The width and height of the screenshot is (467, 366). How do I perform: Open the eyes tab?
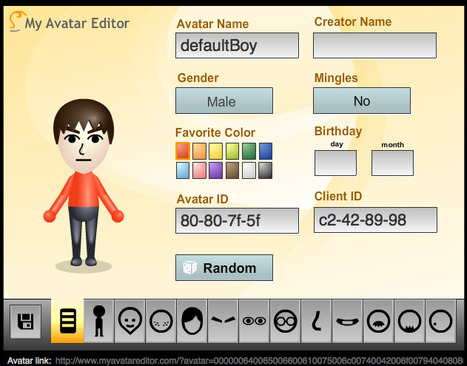[x=254, y=321]
